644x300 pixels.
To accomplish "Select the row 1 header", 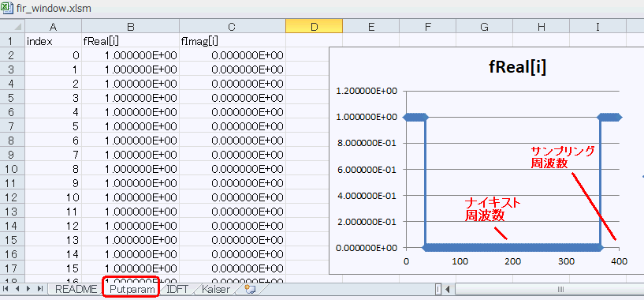I will [x=13, y=41].
